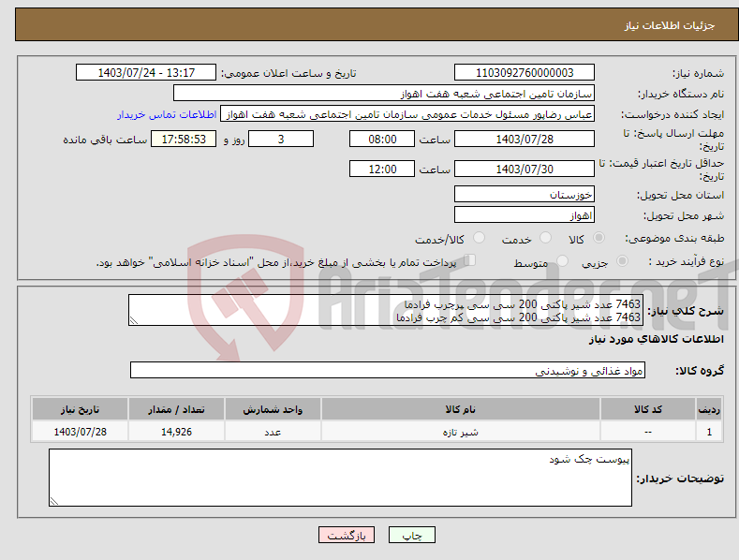739x560 pixels.
Task: Click the deadline time field 08:00
Action: (x=382, y=139)
